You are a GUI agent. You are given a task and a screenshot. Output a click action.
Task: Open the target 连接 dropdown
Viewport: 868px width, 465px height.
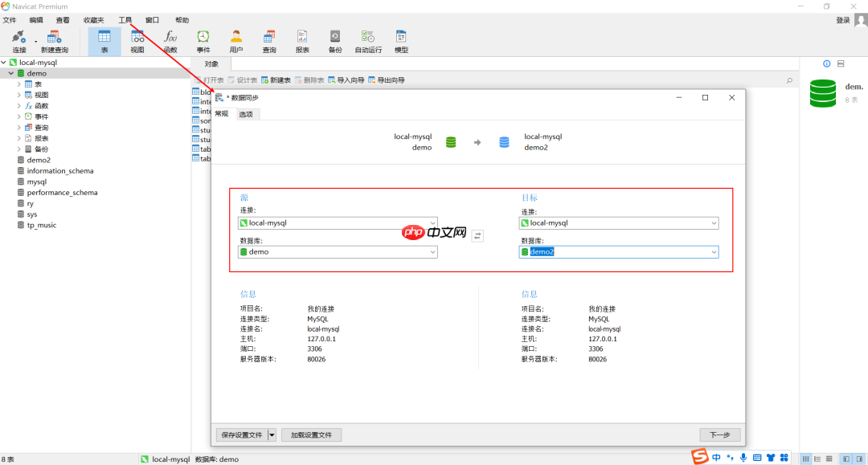pos(714,223)
